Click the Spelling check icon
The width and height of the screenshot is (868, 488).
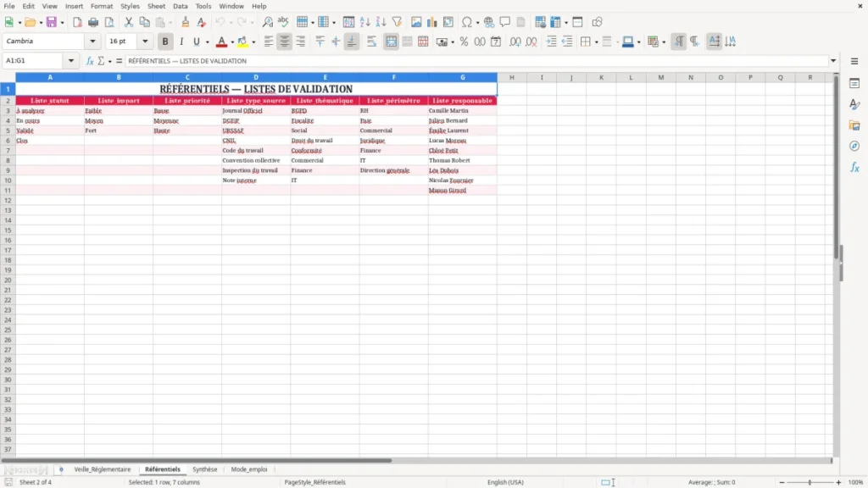click(283, 22)
